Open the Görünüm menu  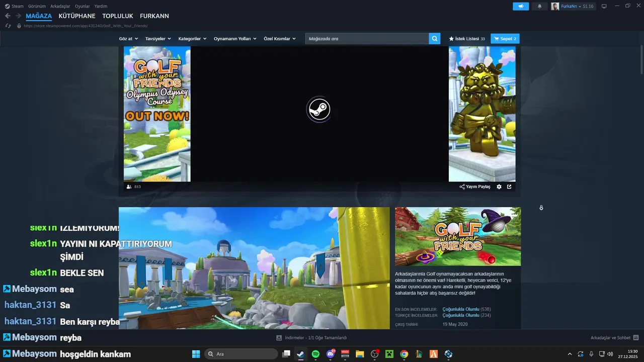tap(37, 6)
